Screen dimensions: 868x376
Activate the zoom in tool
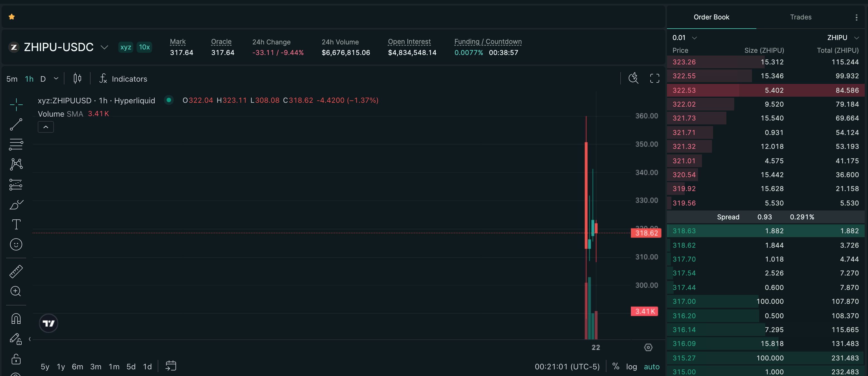click(x=16, y=291)
